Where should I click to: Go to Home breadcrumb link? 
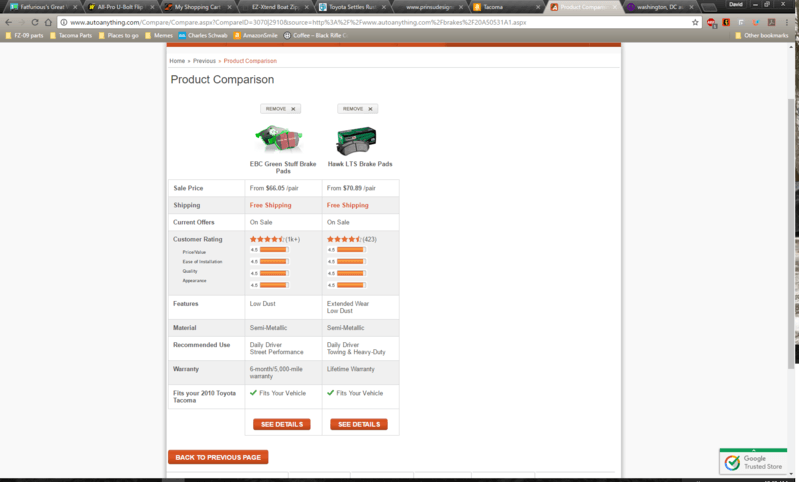[177, 61]
